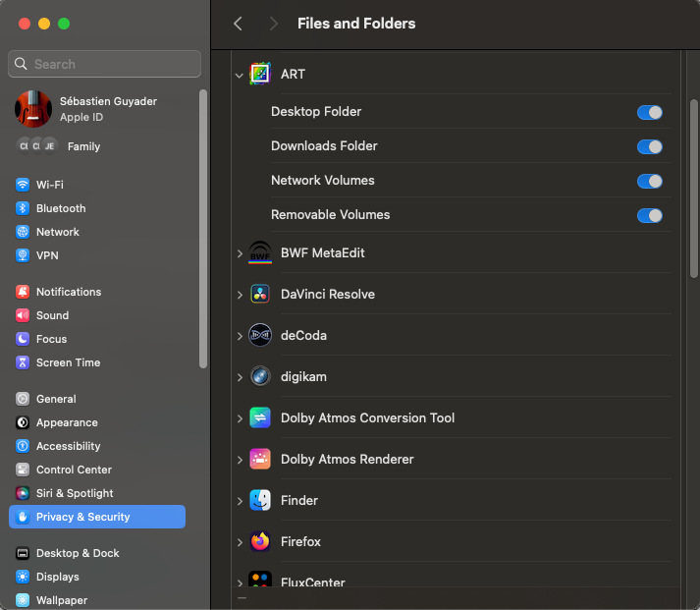
Task: Click the digikam app icon
Action: click(260, 376)
